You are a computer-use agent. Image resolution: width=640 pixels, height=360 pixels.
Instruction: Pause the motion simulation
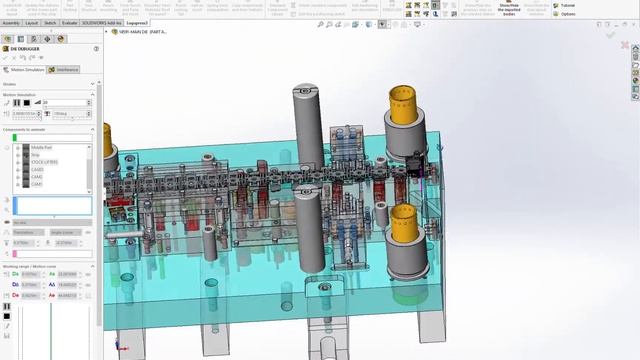[x=17, y=103]
